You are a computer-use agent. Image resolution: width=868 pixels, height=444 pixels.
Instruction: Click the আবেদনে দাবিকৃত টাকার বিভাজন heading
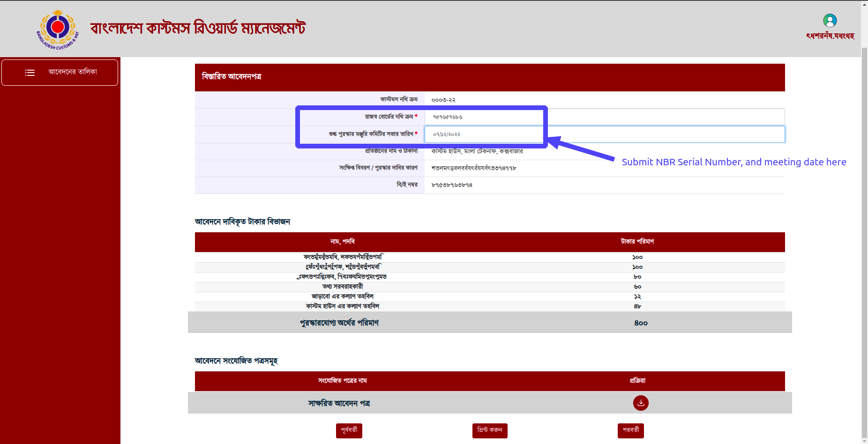point(242,222)
